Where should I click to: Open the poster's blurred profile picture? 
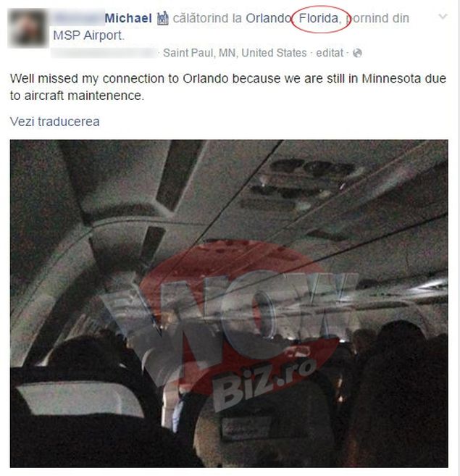click(x=28, y=28)
